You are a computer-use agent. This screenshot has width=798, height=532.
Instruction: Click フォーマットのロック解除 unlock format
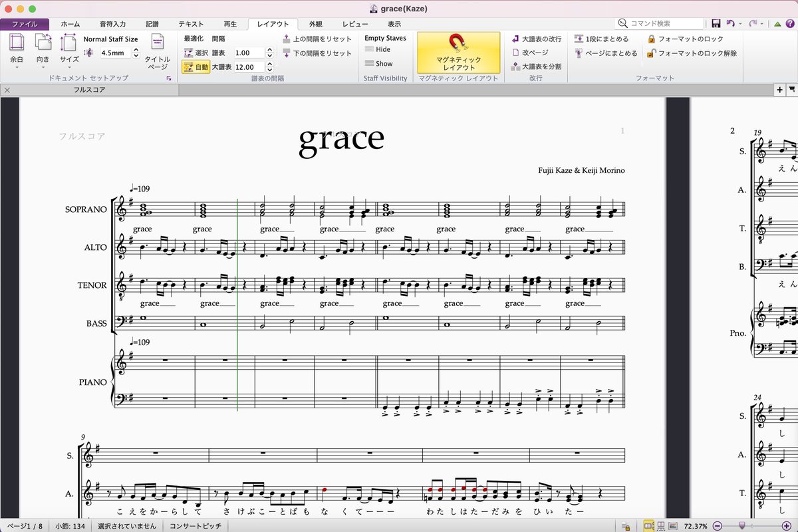(692, 53)
